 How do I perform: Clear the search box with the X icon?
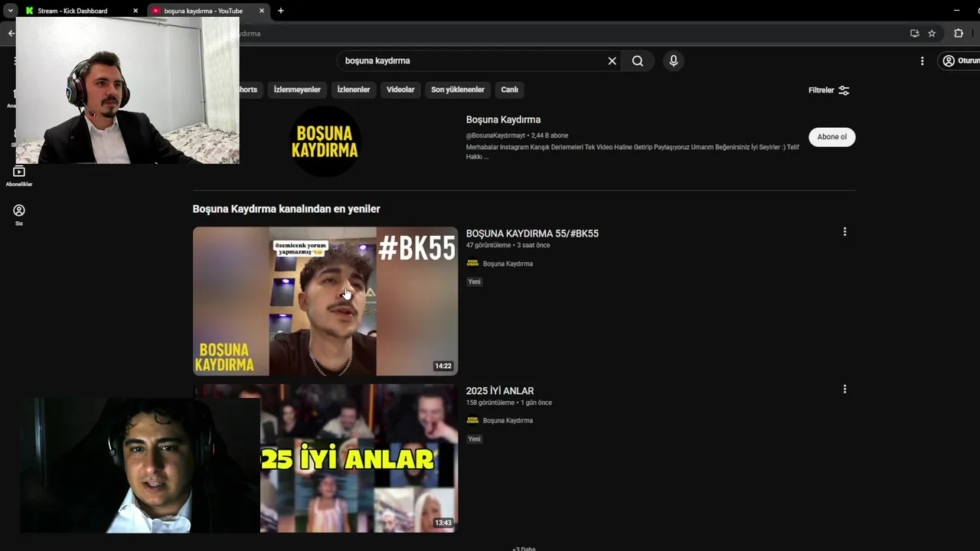612,61
